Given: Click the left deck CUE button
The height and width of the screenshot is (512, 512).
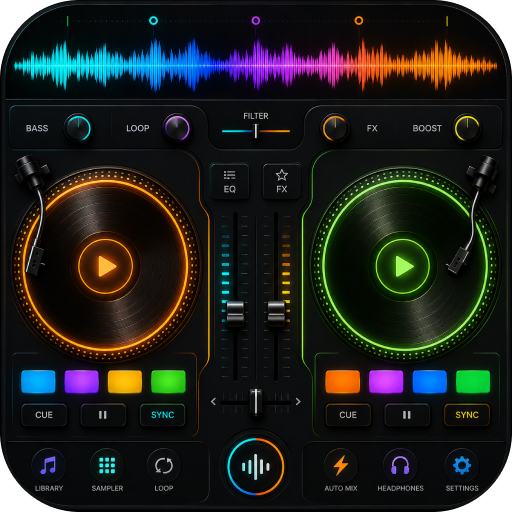Looking at the screenshot, I should (44, 415).
